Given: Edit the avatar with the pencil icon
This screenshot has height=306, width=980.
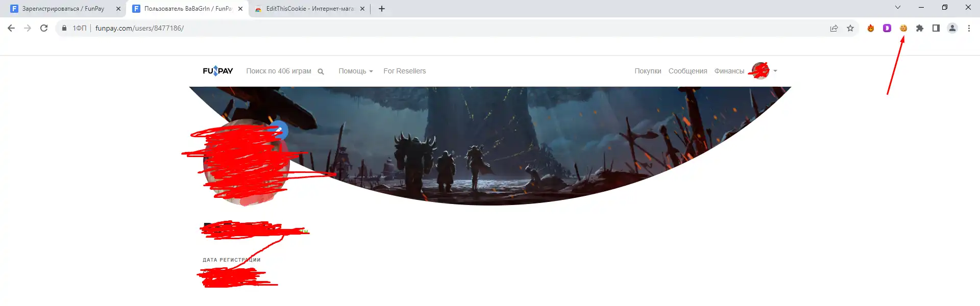Looking at the screenshot, I should (279, 130).
